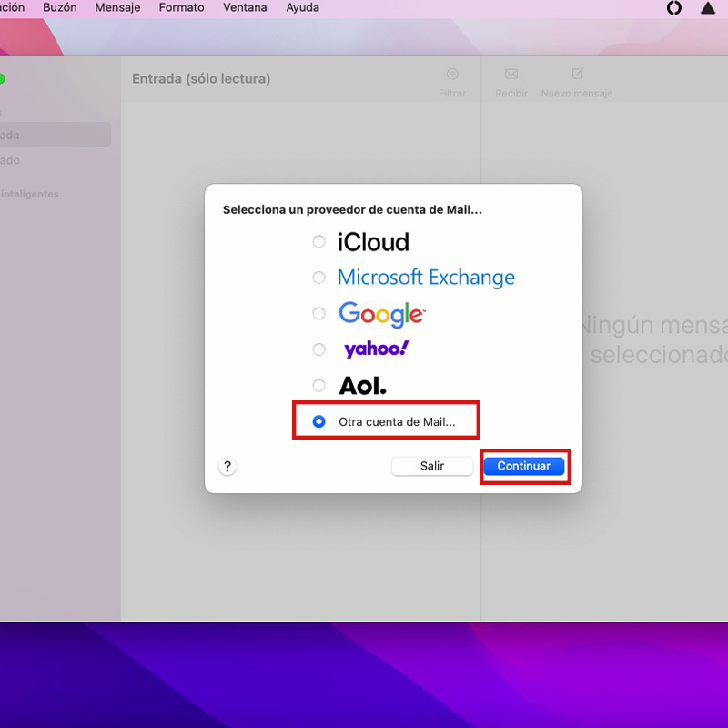Select the iCloud radio button
The height and width of the screenshot is (728, 728).
[x=318, y=242]
